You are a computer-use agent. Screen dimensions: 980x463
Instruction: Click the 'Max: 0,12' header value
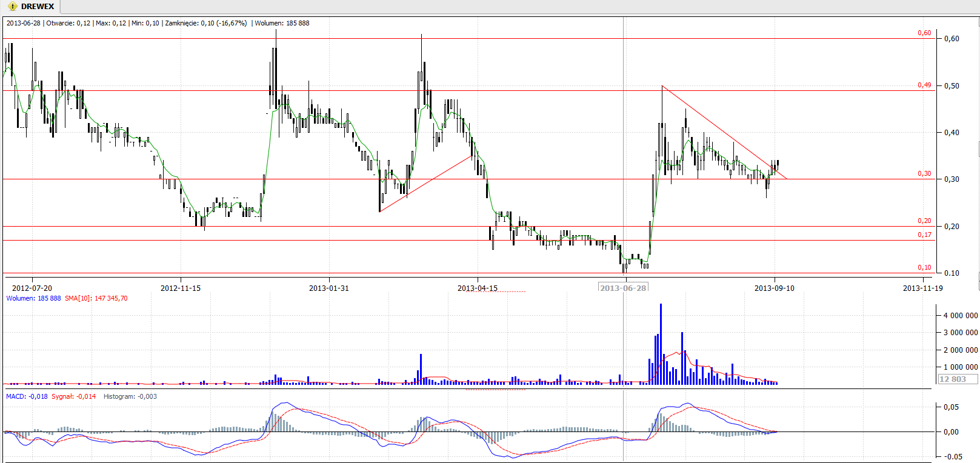tap(111, 23)
